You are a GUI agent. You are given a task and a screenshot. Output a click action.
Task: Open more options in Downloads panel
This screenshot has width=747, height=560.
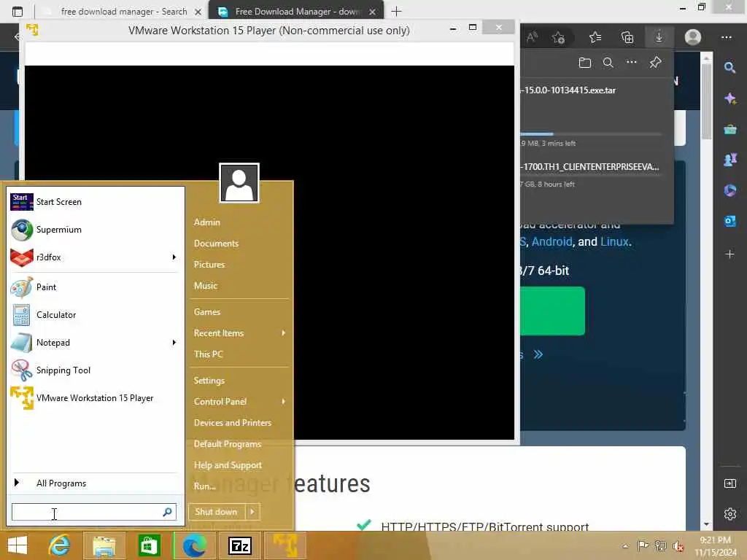[x=632, y=63]
